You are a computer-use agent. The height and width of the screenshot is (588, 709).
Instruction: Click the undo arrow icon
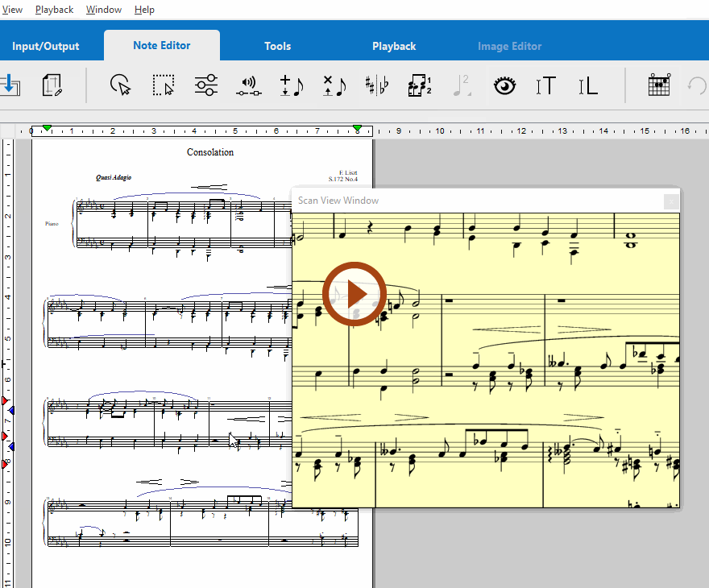697,85
